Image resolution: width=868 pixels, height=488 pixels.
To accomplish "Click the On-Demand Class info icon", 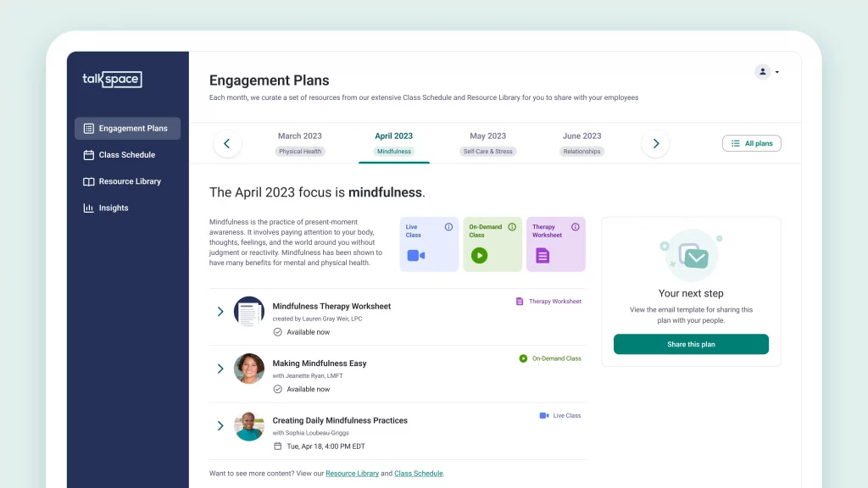I will click(514, 226).
